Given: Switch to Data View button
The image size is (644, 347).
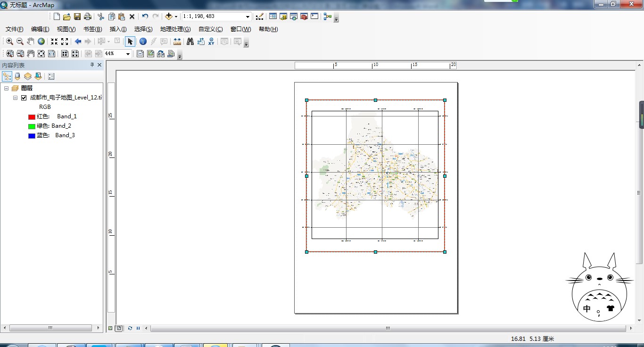Looking at the screenshot, I should (x=110, y=328).
